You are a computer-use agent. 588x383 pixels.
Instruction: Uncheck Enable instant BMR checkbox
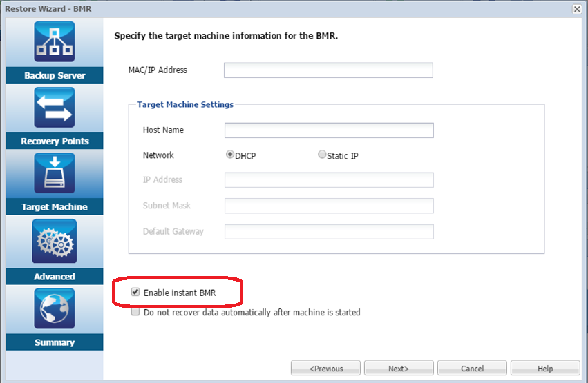coord(135,293)
